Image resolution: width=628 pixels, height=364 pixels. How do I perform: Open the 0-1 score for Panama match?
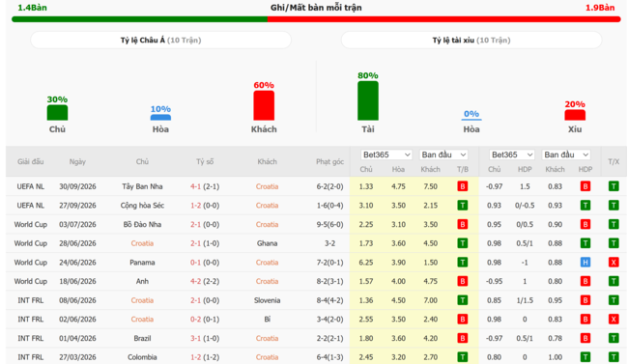[x=195, y=263]
